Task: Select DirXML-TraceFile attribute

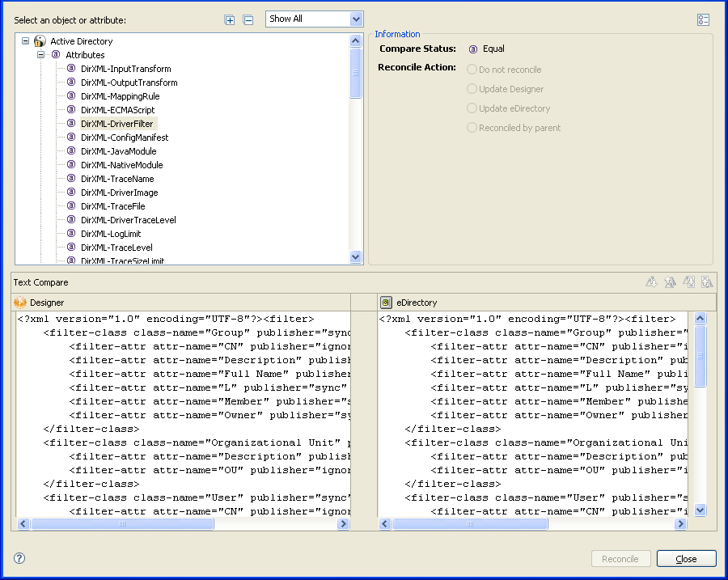Action: 112,206
